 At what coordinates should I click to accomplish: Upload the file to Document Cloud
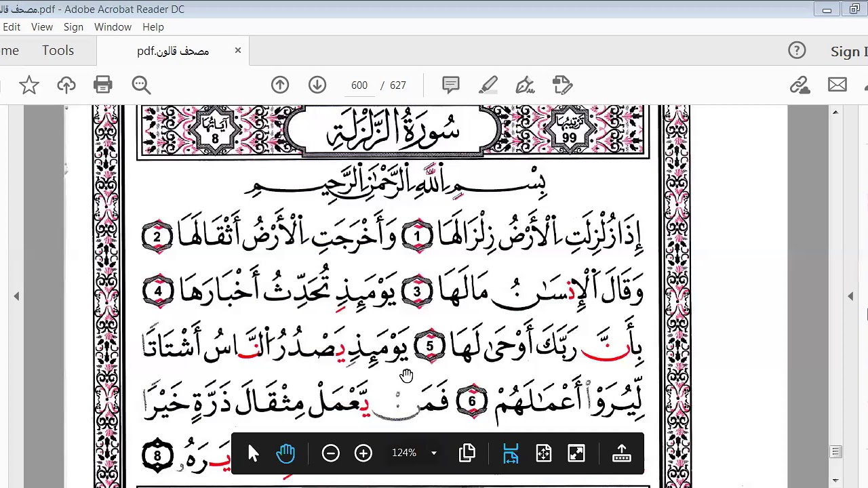pyautogui.click(x=66, y=85)
